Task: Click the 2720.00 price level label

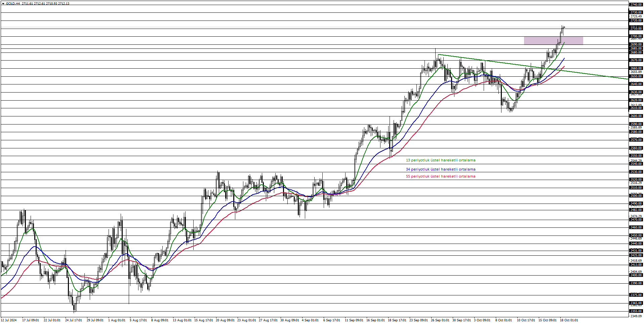Action: (636, 21)
